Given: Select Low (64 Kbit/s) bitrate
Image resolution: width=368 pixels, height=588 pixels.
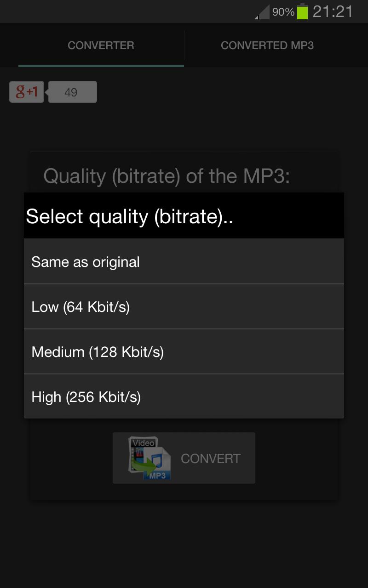Looking at the screenshot, I should pos(184,307).
